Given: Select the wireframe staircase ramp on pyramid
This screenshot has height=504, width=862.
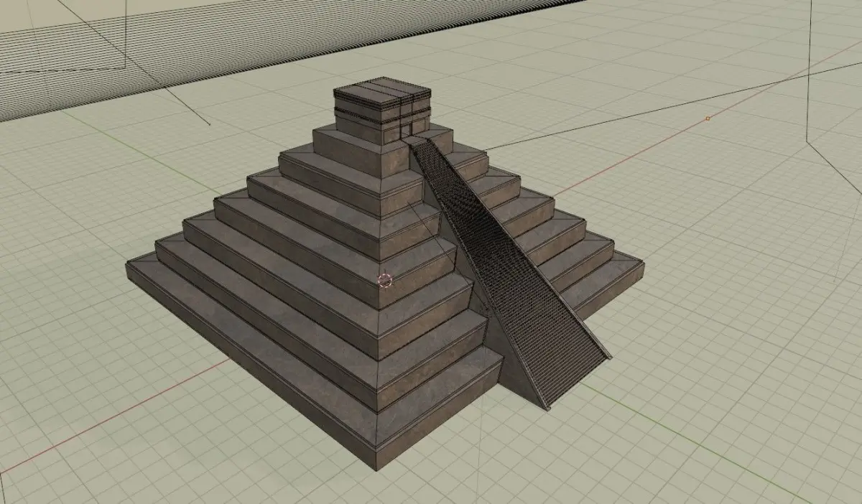Looking at the screenshot, I should [510, 273].
